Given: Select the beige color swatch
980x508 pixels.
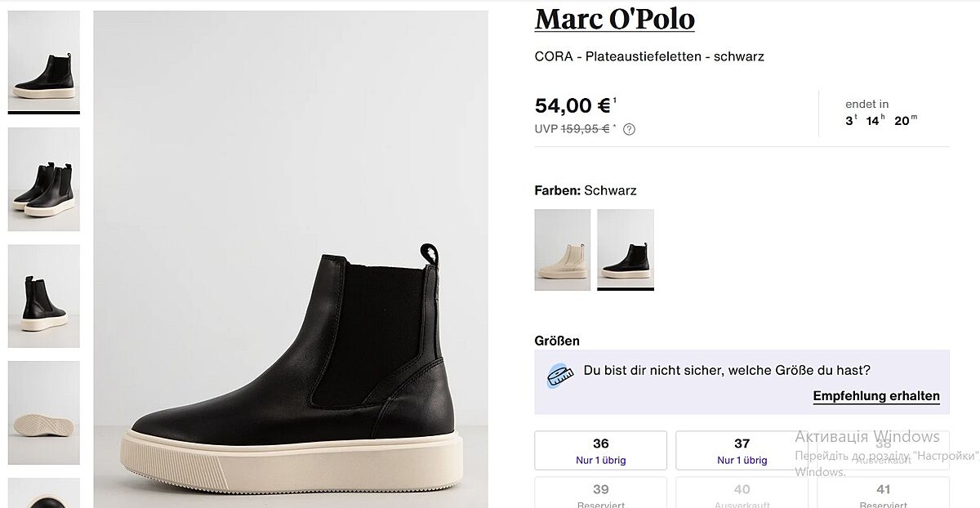Looking at the screenshot, I should coord(563,250).
